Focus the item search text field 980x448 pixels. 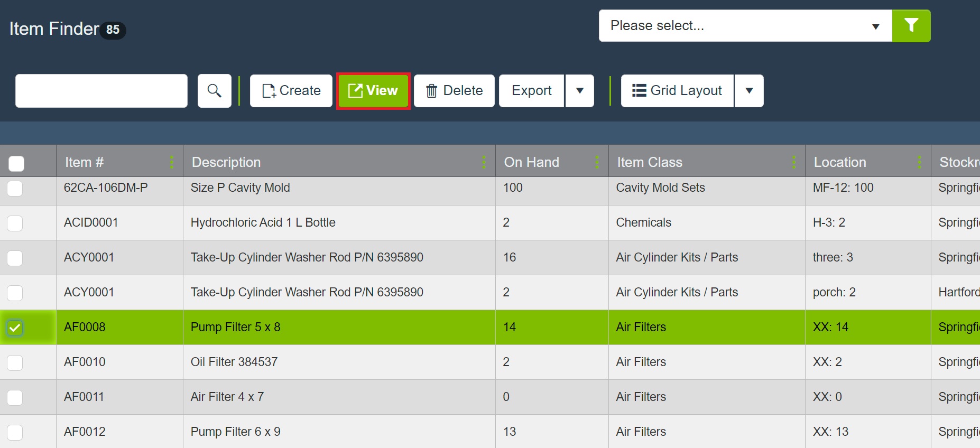(x=101, y=91)
